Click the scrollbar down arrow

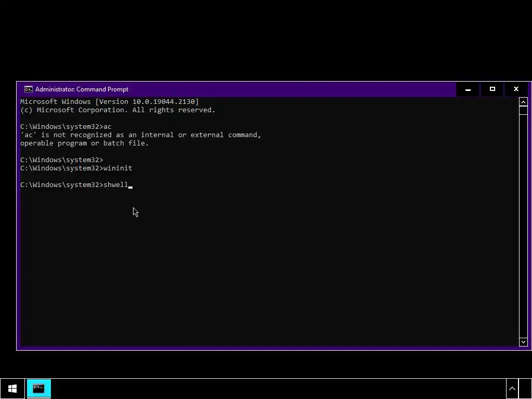pyautogui.click(x=523, y=342)
